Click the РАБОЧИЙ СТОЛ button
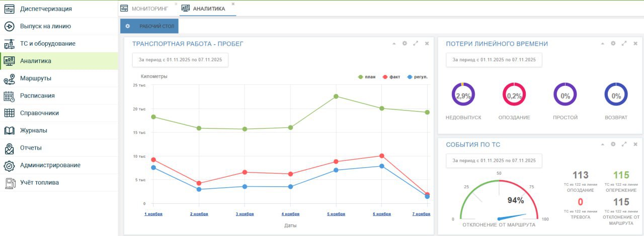The height and width of the screenshot is (236, 644). click(x=149, y=26)
